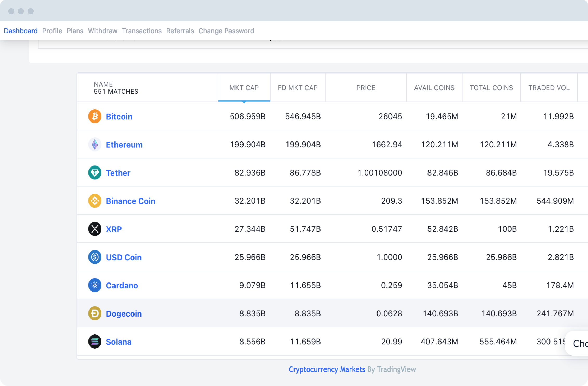Click Bitcoin traded volume 11.992B

point(559,116)
